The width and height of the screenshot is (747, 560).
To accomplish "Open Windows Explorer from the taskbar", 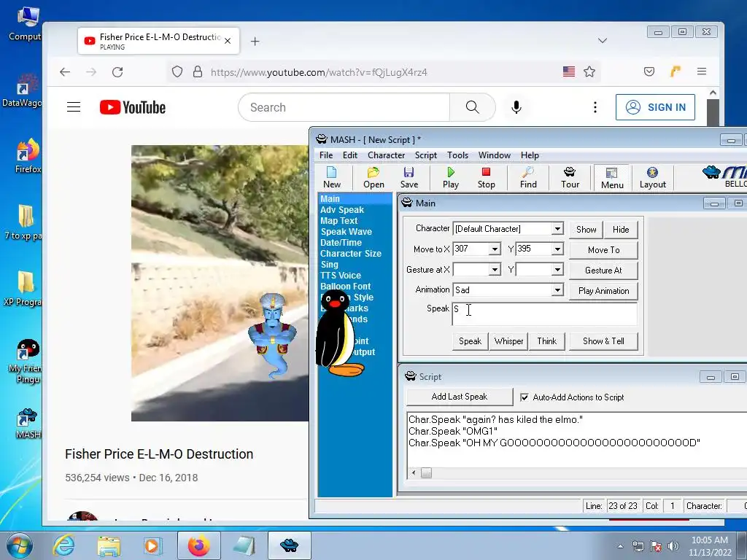I will (109, 545).
